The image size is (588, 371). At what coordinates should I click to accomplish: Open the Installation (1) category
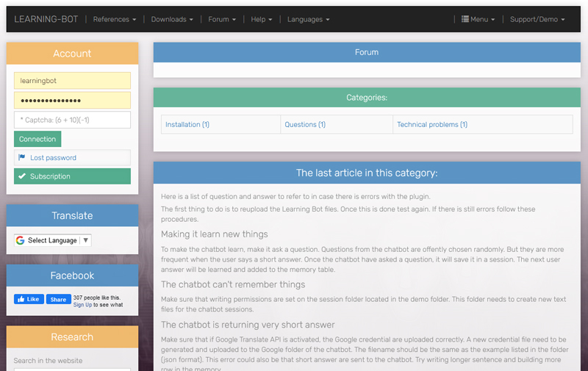coord(187,125)
